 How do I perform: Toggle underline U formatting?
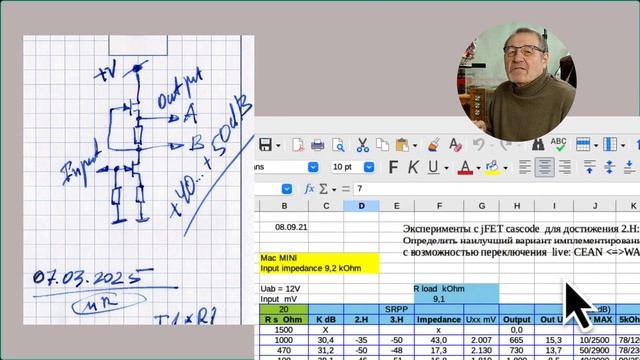[x=433, y=167]
